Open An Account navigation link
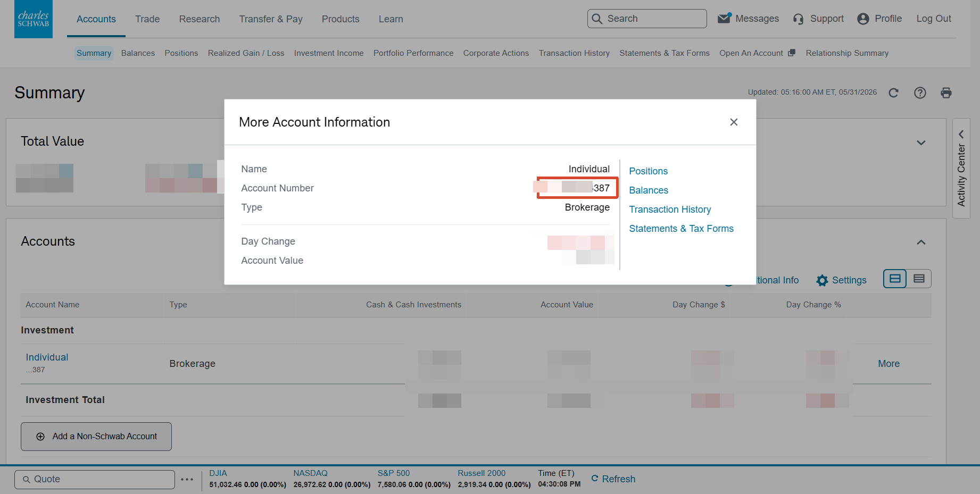Viewport: 980px width, 494px height. pos(751,53)
